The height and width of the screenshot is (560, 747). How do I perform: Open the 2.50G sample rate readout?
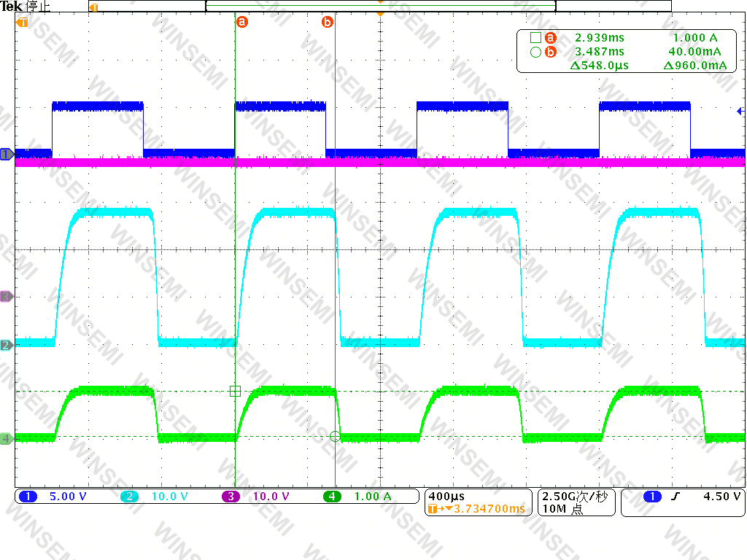click(576, 502)
